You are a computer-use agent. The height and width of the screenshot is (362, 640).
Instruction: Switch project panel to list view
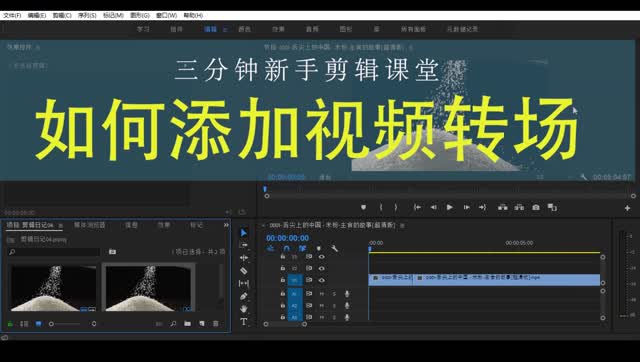(x=24, y=324)
